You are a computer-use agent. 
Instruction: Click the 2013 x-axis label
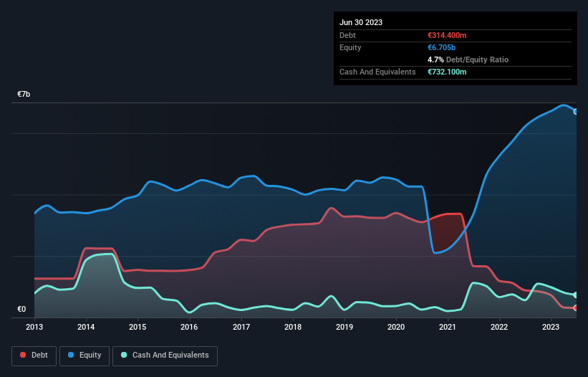pos(34,327)
